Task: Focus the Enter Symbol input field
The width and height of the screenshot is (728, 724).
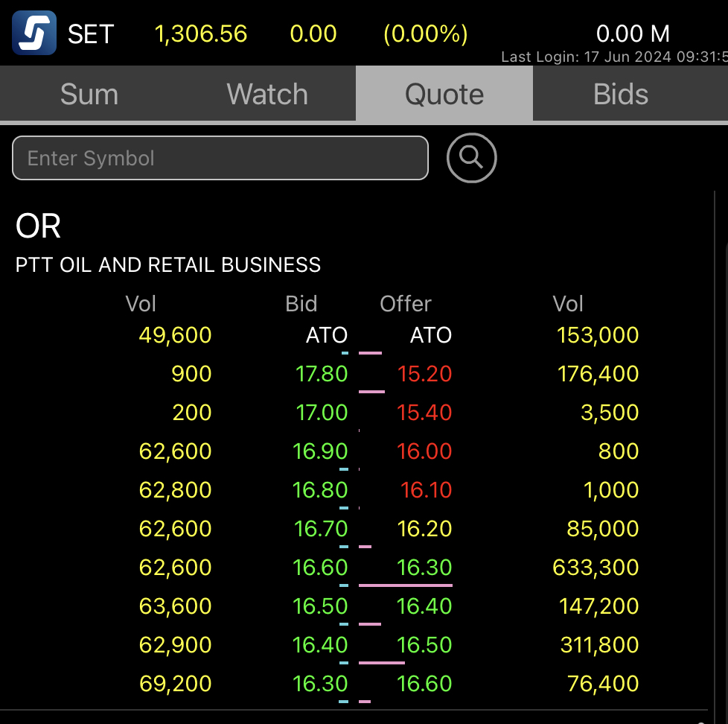Action: (220, 158)
